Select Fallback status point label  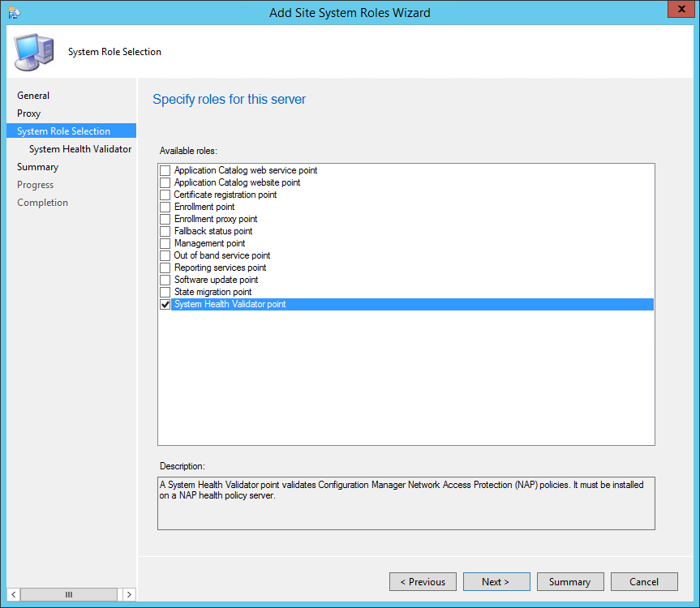pyautogui.click(x=213, y=231)
